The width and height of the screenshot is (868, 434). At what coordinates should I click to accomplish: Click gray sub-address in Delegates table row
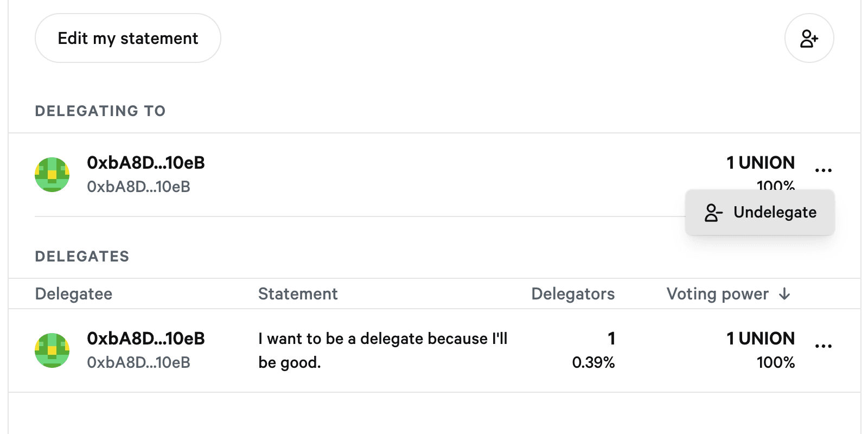pyautogui.click(x=139, y=362)
